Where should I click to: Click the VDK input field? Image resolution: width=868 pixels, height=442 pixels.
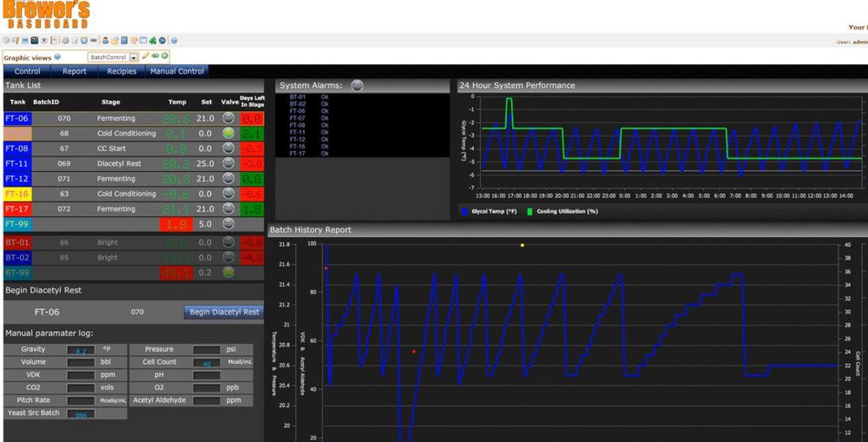81,375
